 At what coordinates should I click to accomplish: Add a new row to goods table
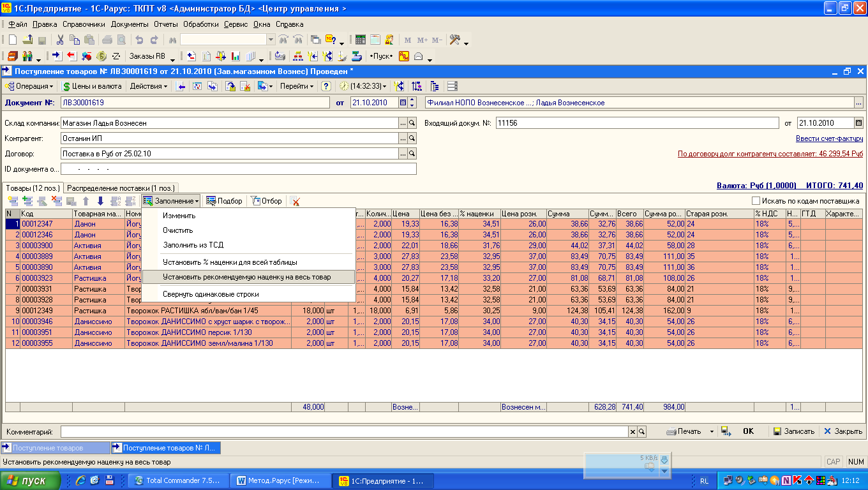pos(12,201)
